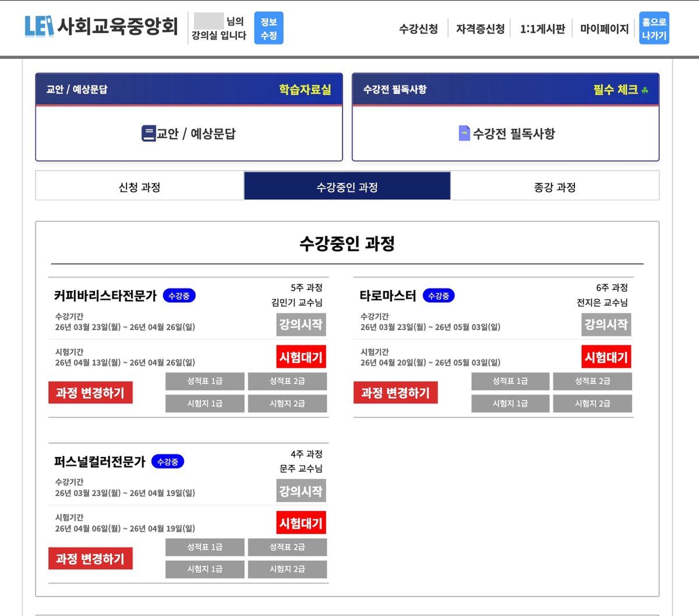This screenshot has width=699, height=616.
Task: Click 홈으로 나가기 button
Action: pyautogui.click(x=654, y=28)
